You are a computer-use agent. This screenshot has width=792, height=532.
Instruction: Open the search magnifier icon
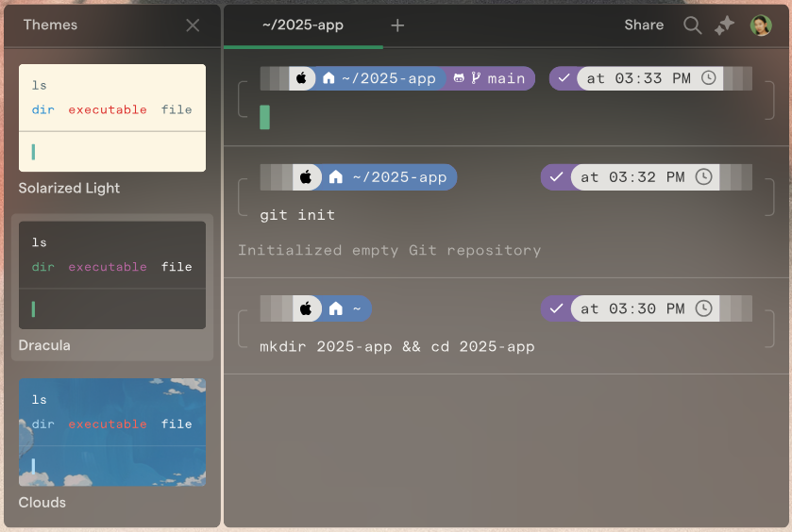(x=692, y=25)
